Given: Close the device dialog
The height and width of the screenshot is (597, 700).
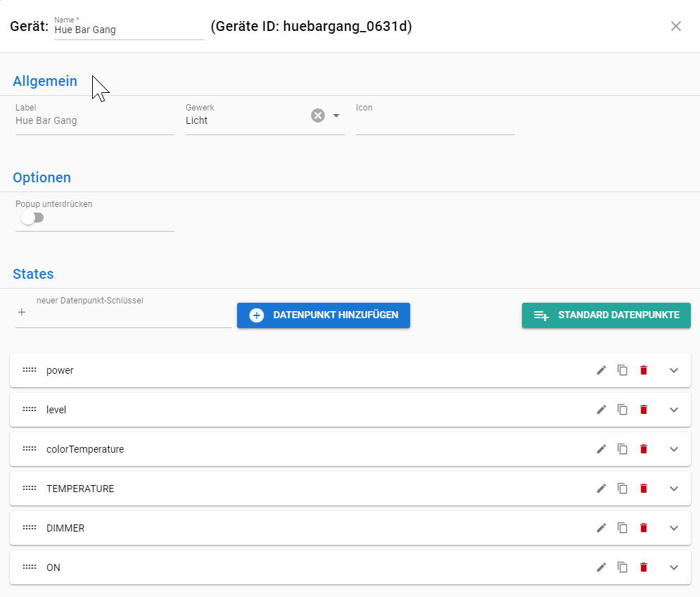Looking at the screenshot, I should (x=675, y=26).
